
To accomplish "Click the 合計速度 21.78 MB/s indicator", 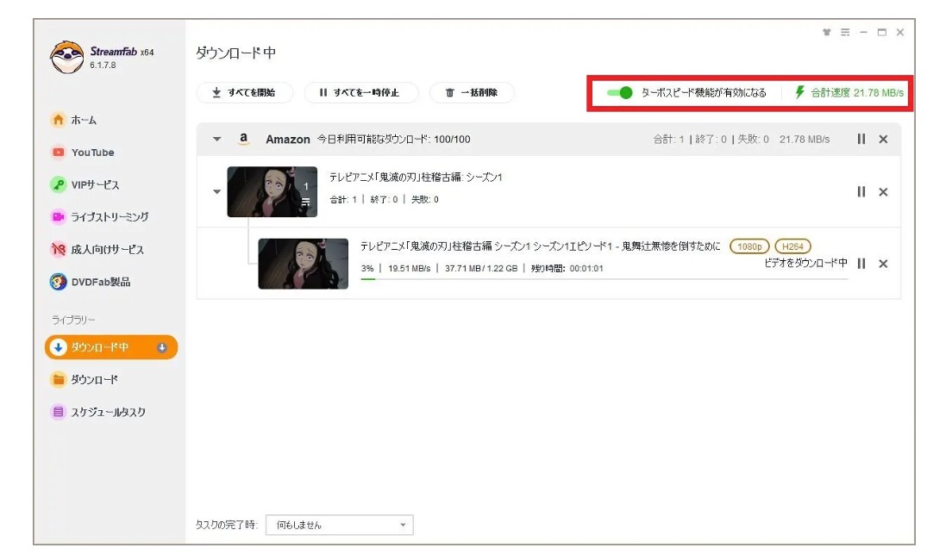I will tap(849, 93).
